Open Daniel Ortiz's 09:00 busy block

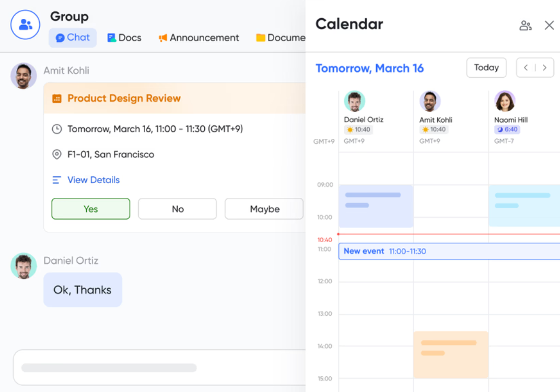(376, 206)
